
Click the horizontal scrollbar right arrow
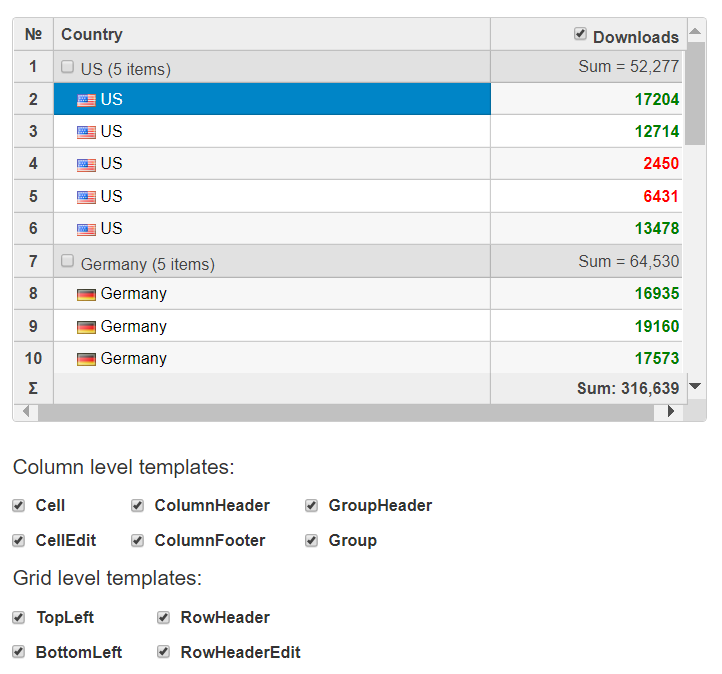click(670, 411)
